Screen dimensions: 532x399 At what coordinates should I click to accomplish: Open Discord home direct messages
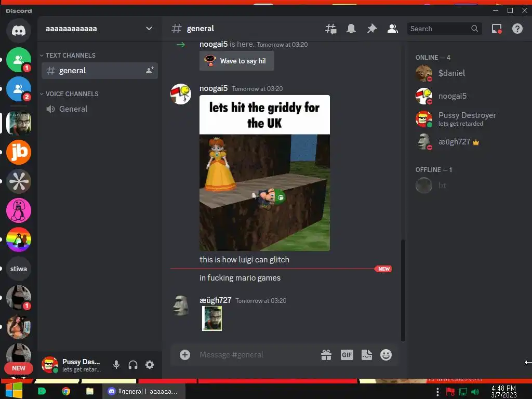(19, 31)
